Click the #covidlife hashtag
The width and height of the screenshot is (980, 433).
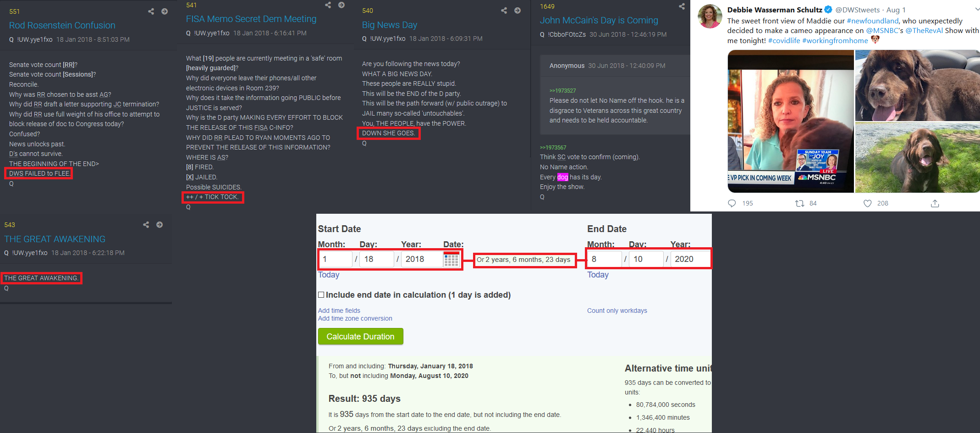pos(784,41)
